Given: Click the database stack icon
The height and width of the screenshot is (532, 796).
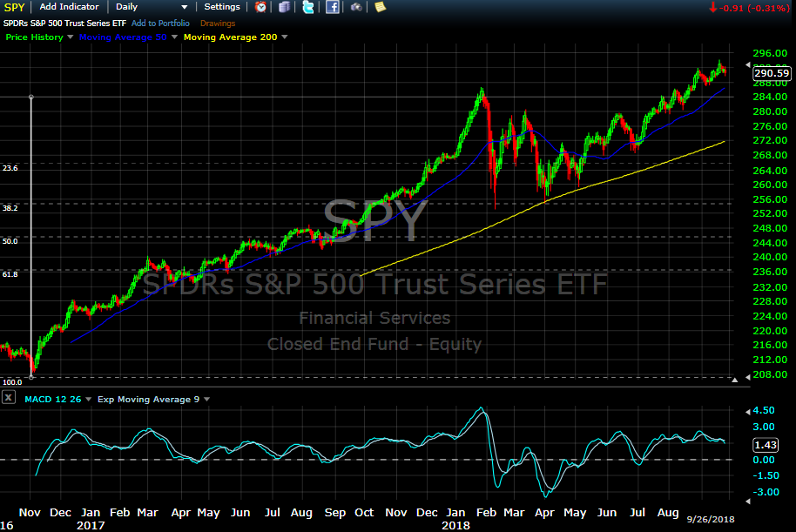Looking at the screenshot, I should [284, 7].
